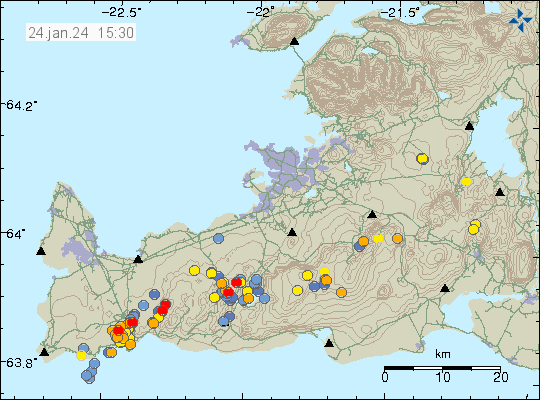Click the blue pinwheel logo icon
The height and width of the screenshot is (400, 540).
pos(520,20)
